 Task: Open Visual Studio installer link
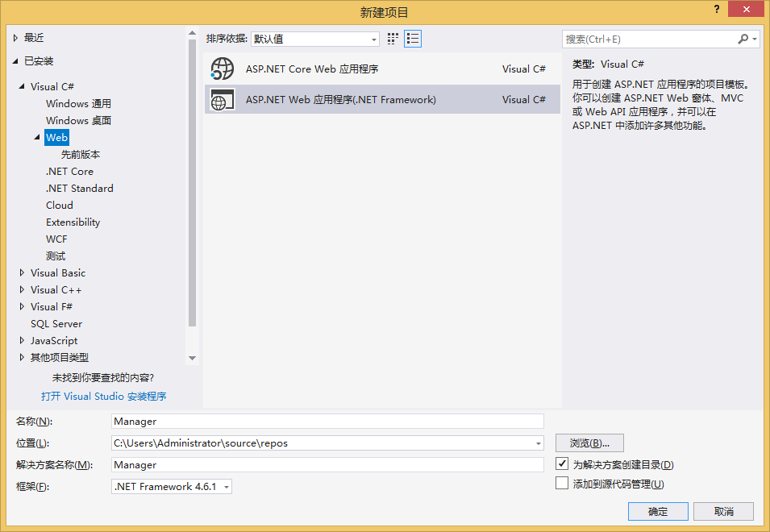[104, 396]
